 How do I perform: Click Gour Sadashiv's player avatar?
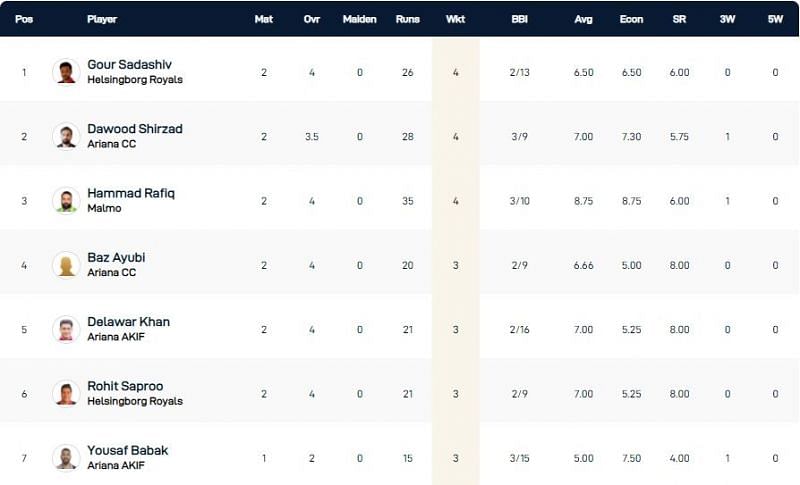point(66,72)
